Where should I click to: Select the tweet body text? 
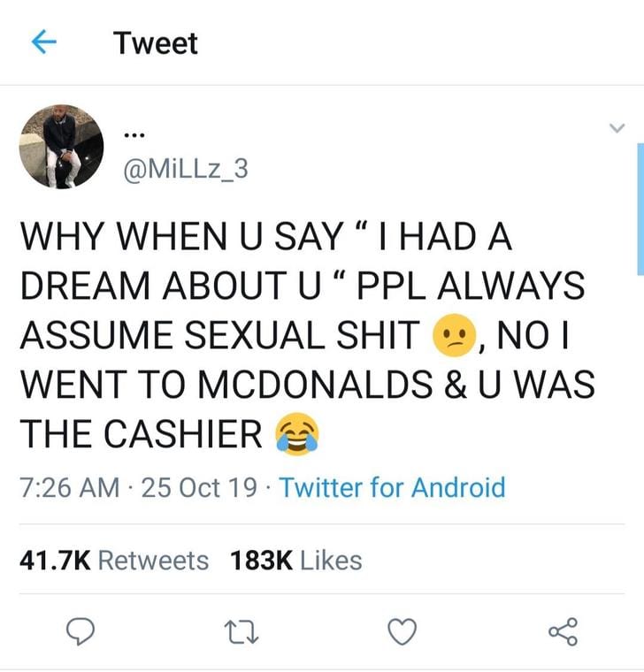[308, 335]
